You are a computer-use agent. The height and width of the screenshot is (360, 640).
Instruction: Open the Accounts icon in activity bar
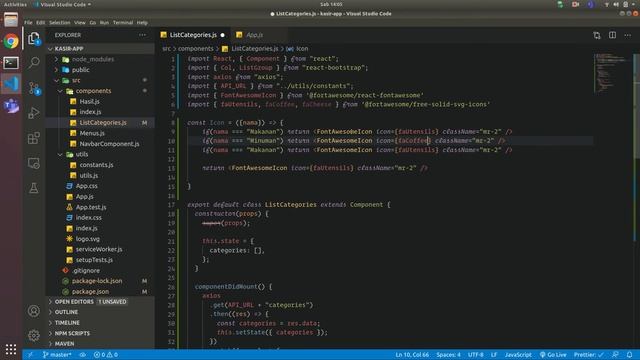pyautogui.click(x=34, y=311)
